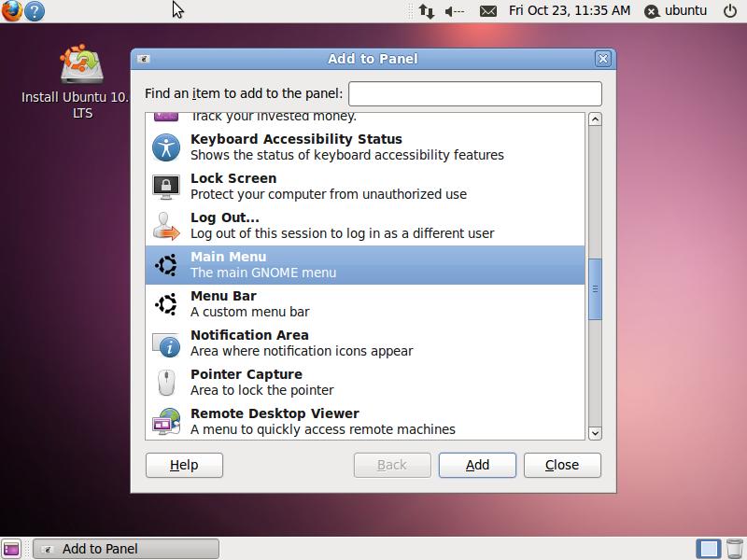Close the Add to Panel window
Screen dimensions: 747x560
click(602, 59)
